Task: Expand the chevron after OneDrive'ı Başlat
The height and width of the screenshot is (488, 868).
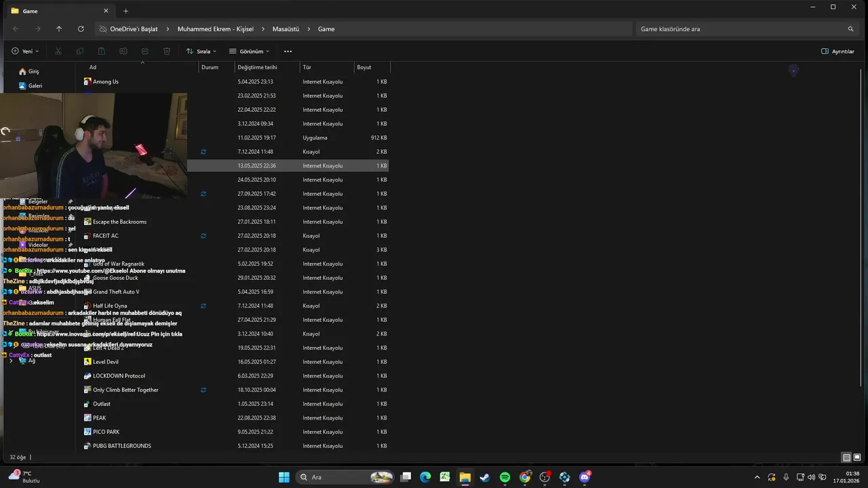Action: (x=167, y=29)
